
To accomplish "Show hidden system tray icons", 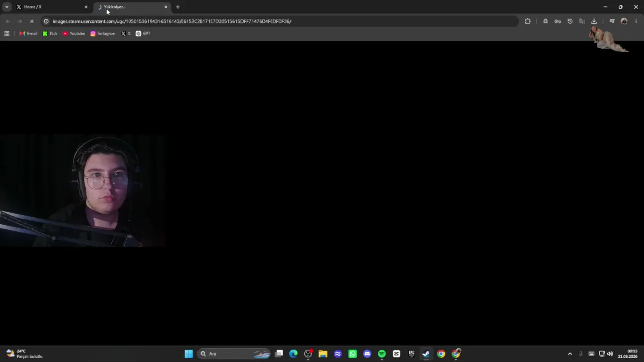I will click(570, 354).
